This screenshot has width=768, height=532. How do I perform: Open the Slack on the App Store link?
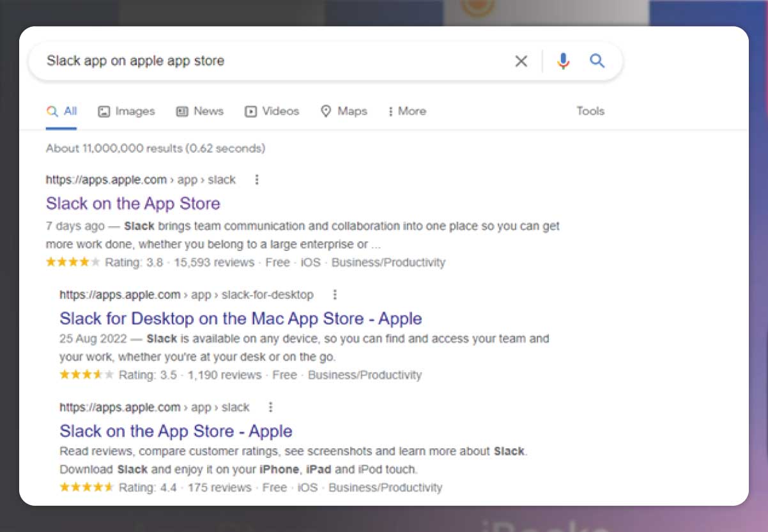click(133, 204)
